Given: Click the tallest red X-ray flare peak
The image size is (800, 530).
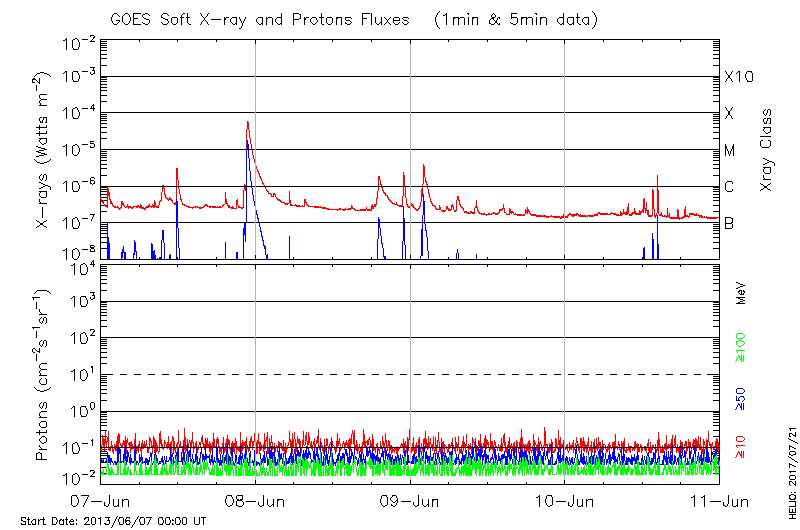Looking at the screenshot, I should (247, 123).
